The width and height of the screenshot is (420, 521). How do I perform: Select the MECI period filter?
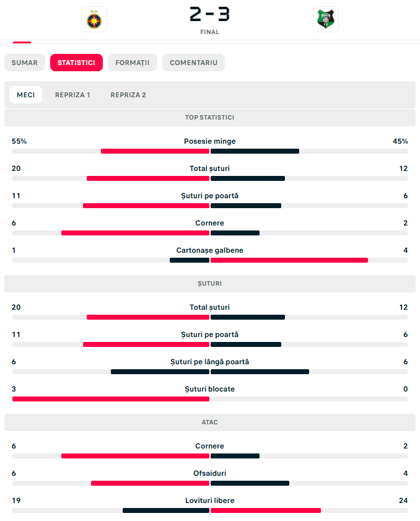pos(25,95)
